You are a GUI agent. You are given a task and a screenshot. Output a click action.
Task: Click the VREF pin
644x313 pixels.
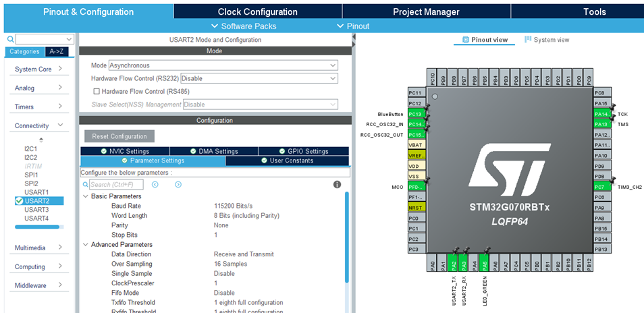pos(417,155)
